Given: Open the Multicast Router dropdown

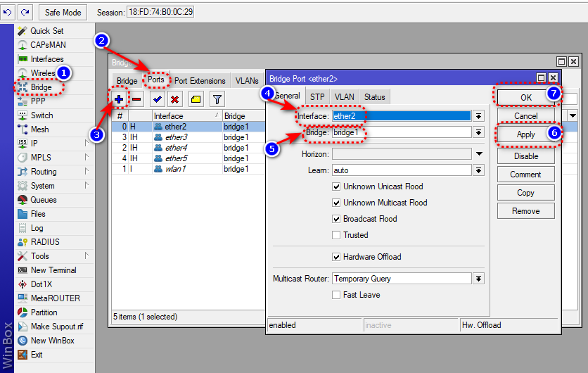Looking at the screenshot, I should (478, 279).
